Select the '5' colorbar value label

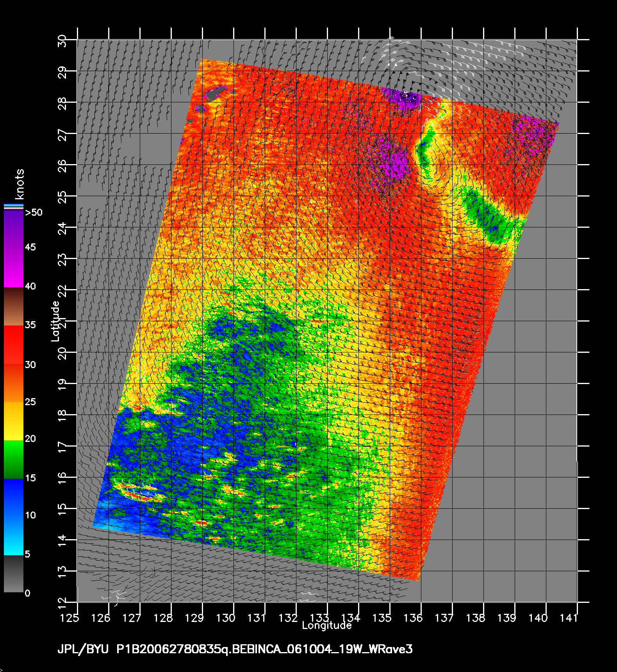coord(27,554)
